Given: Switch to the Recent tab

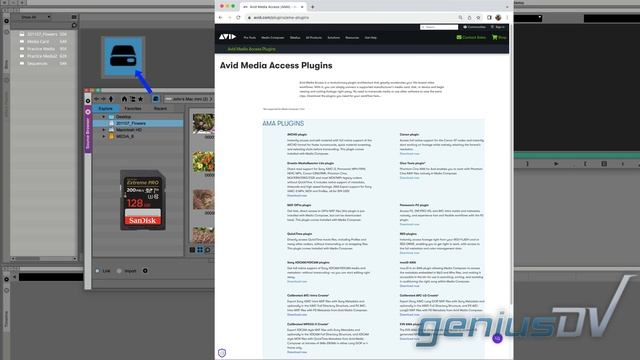Looking at the screenshot, I should [160, 108].
